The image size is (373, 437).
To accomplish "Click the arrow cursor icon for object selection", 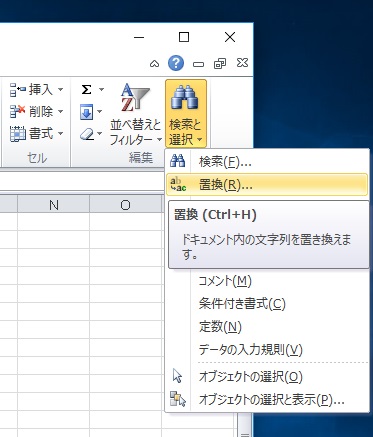I will [177, 376].
